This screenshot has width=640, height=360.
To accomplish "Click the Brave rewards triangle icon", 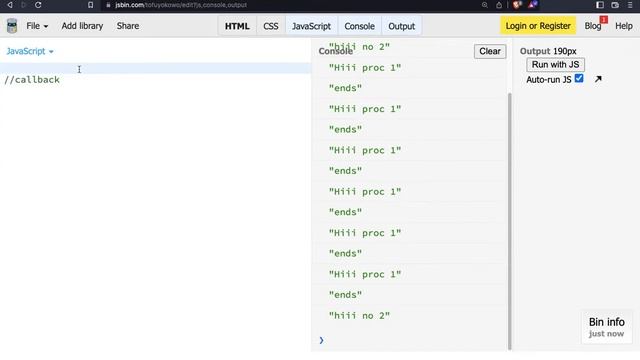I will [533, 5].
